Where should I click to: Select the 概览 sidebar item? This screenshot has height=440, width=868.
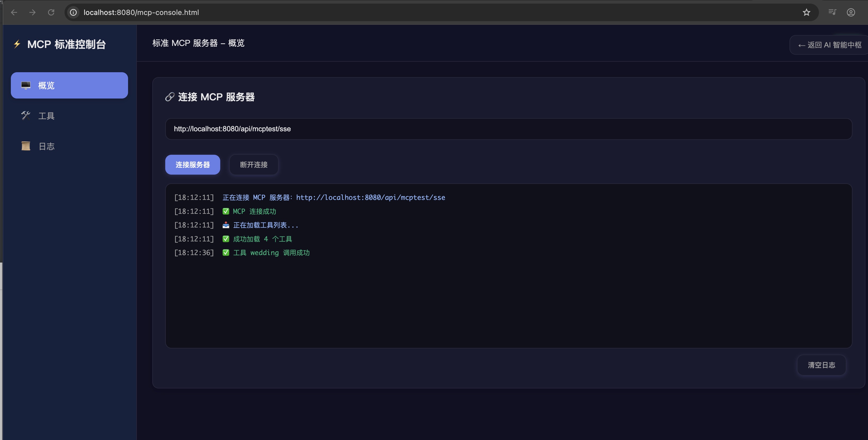pos(69,86)
